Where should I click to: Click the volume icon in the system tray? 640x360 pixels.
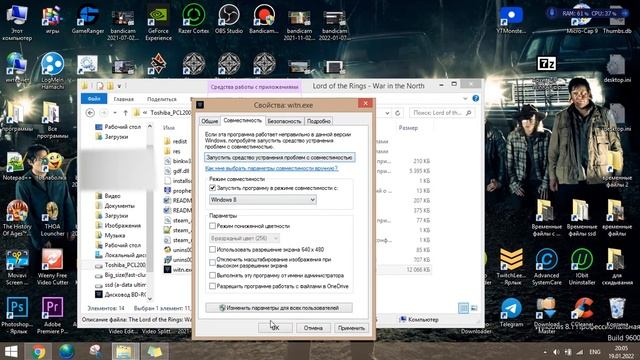click(556, 352)
